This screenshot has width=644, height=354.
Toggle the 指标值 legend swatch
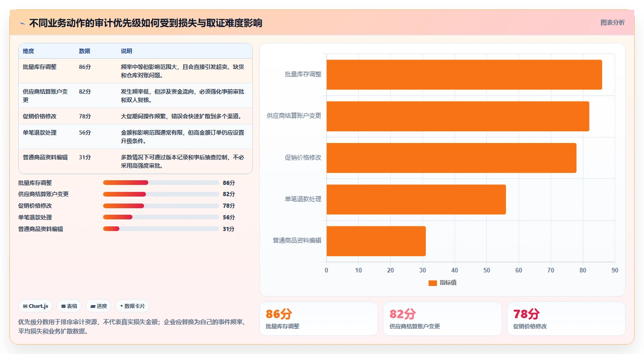pyautogui.click(x=432, y=283)
